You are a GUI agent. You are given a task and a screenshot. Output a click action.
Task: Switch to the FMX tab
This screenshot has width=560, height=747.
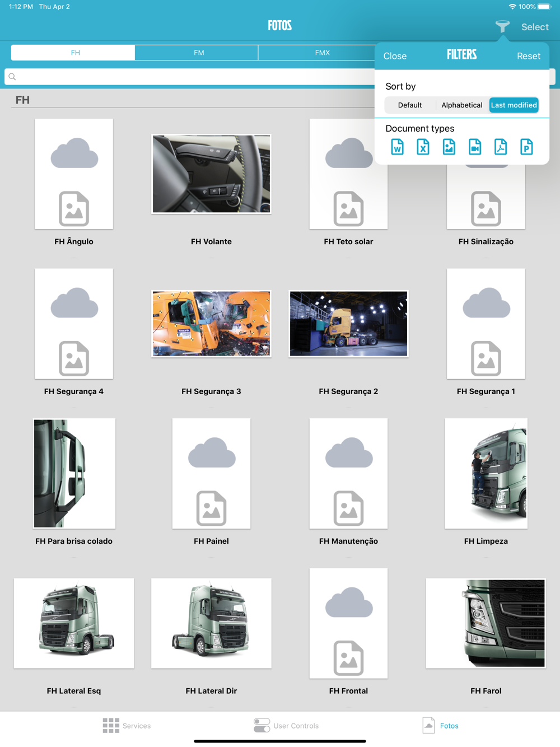pyautogui.click(x=322, y=53)
